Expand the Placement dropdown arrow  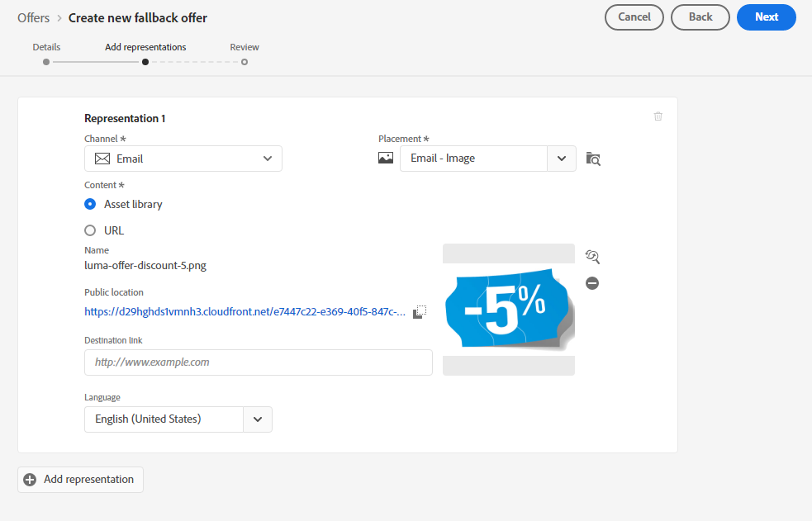pyautogui.click(x=562, y=159)
